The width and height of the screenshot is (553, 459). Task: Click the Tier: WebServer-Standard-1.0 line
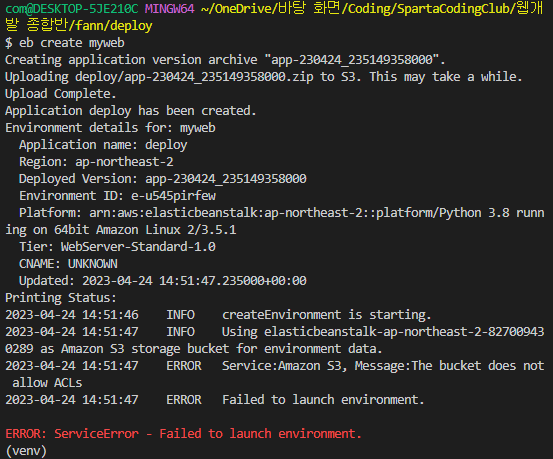[x=117, y=247]
